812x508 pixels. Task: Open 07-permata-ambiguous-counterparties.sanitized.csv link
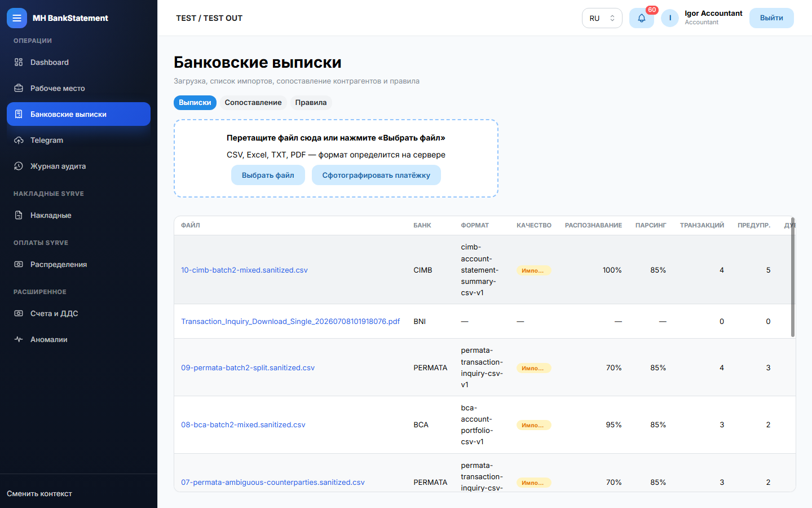click(x=273, y=483)
